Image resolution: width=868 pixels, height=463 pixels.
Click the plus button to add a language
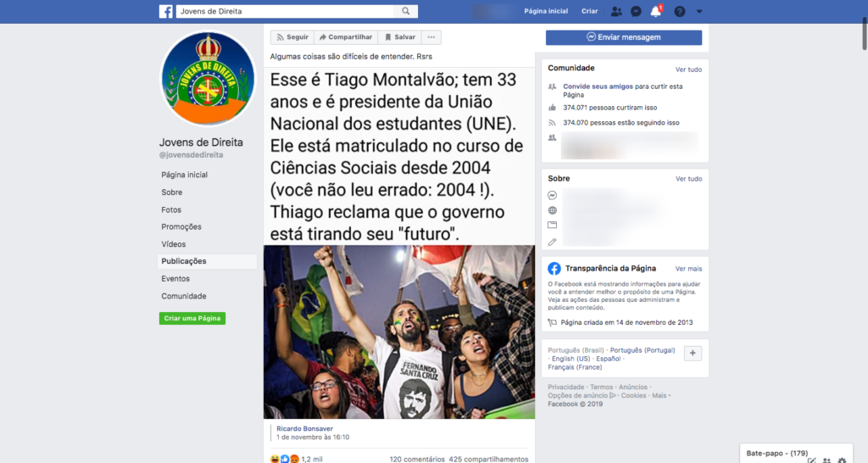coord(693,354)
